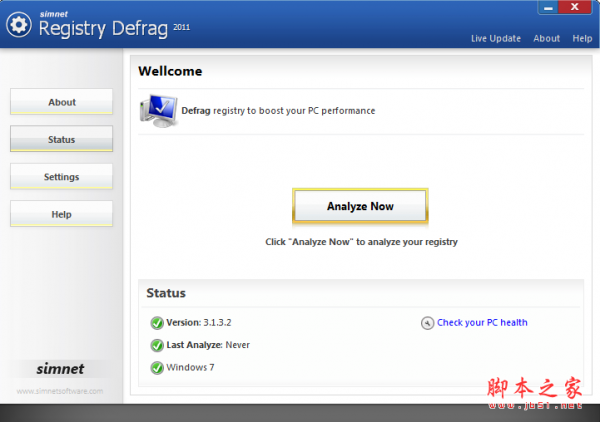Minimize the Registry Defrag window
Viewport: 600px width, 422px height.
(x=548, y=8)
